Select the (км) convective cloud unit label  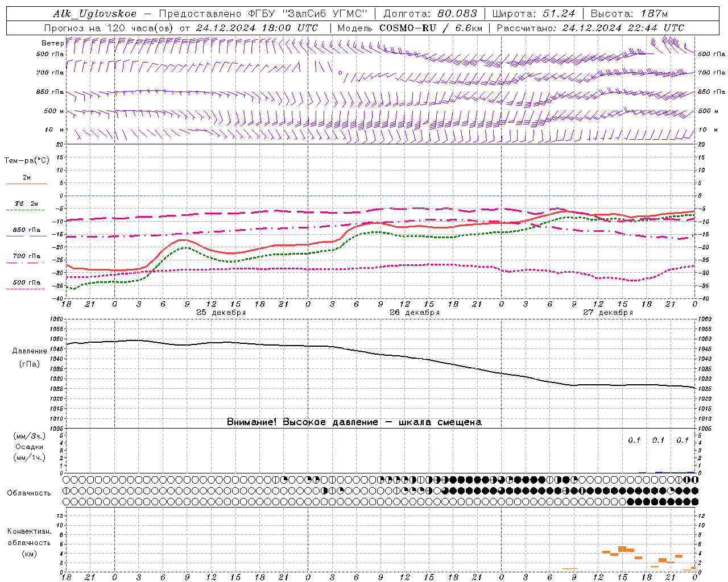pyautogui.click(x=30, y=554)
